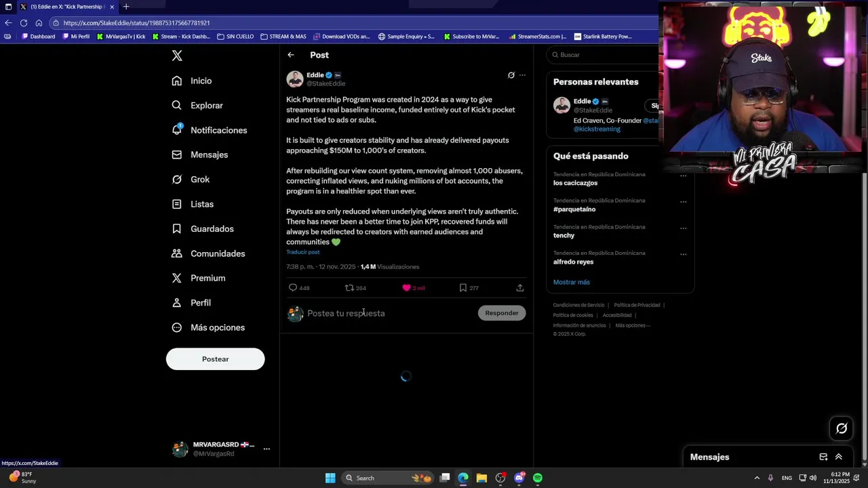This screenshot has width=868, height=488.
Task: Click the Grok explain icon on post
Action: tap(511, 75)
